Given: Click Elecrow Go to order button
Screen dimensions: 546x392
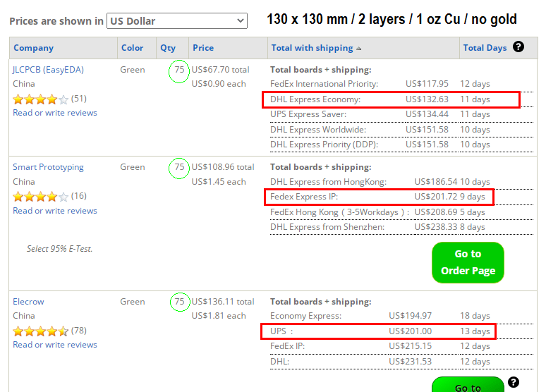Looking at the screenshot, I should click(x=468, y=384).
